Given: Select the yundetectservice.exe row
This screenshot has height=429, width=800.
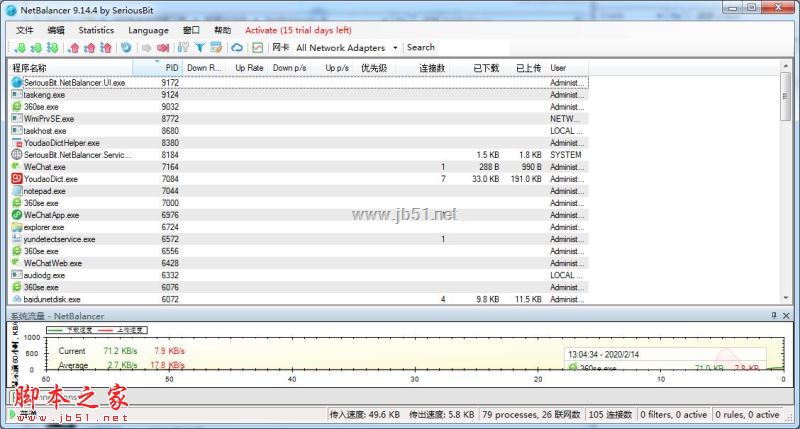Looking at the screenshot, I should (299, 239).
